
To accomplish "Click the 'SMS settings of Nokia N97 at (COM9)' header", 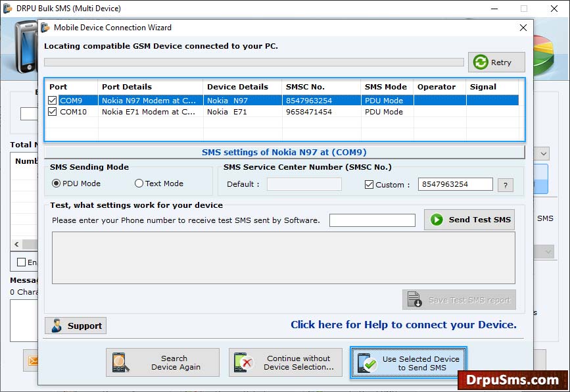I will click(284, 153).
